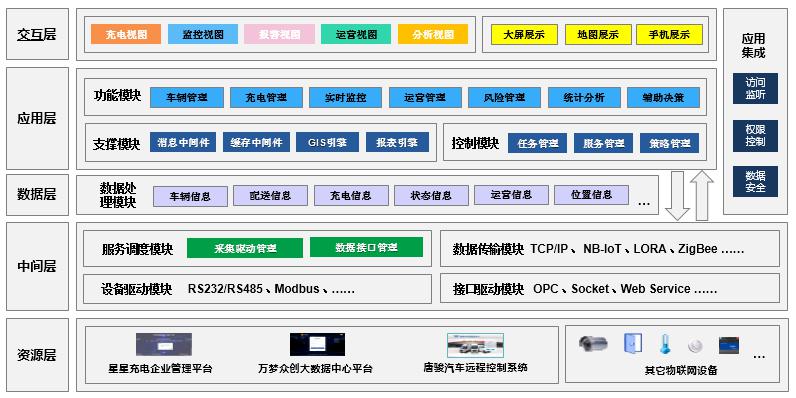Screen dimensions: 796x398
Task: Click the 服务调度模块 label
Action: [x=138, y=250]
